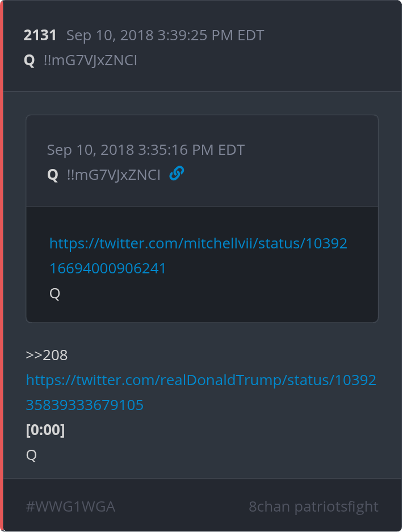Image resolution: width=403 pixels, height=532 pixels.
Task: Click the #WWG1WGA hashtag in footer
Action: coord(70,506)
